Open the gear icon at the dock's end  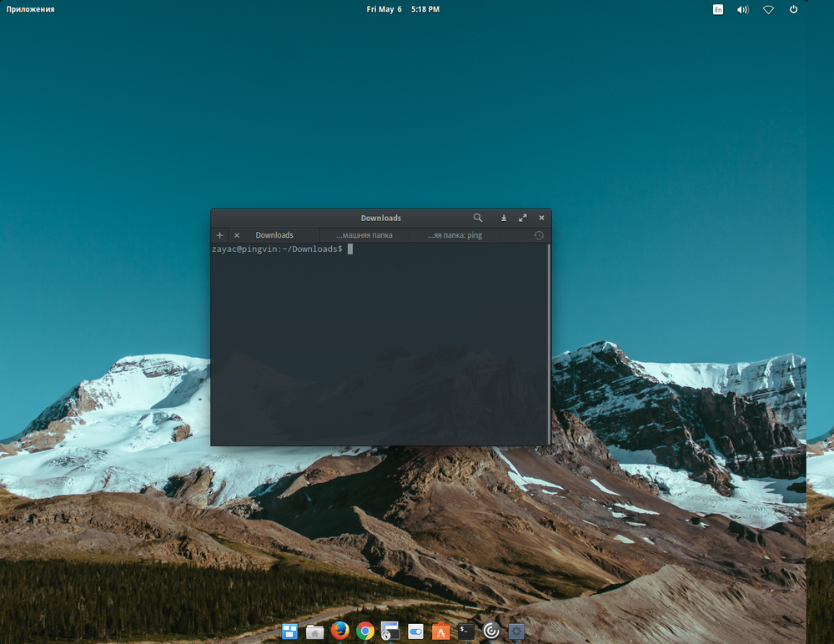click(516, 631)
